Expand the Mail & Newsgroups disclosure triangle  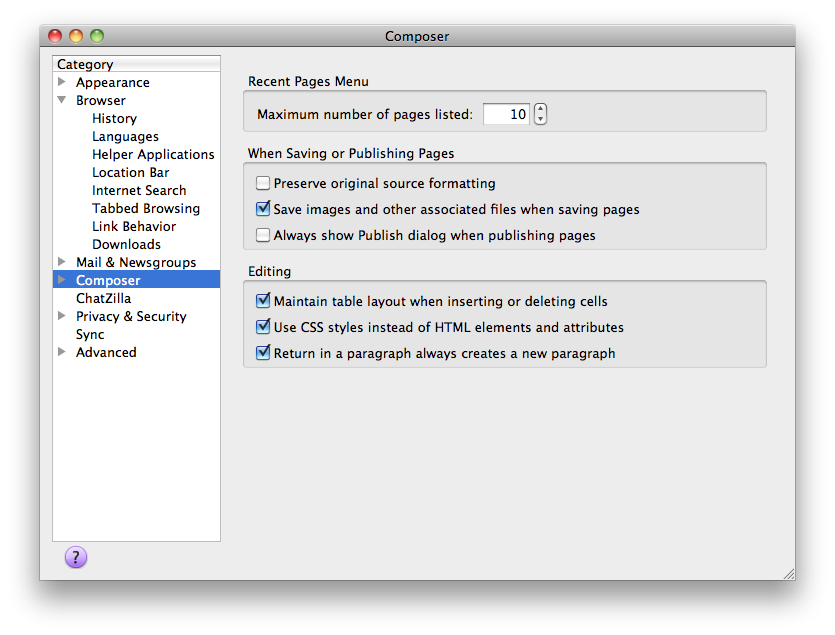pos(62,262)
